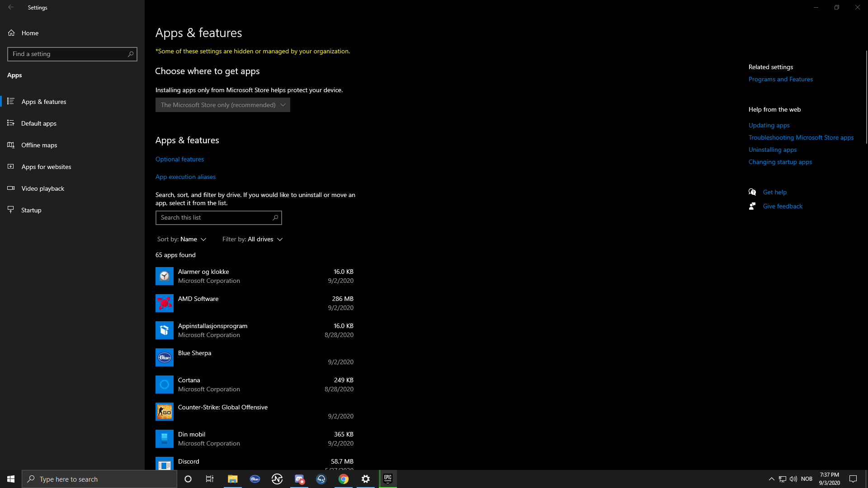
Task: Click the Home icon in sidebar
Action: (11, 33)
